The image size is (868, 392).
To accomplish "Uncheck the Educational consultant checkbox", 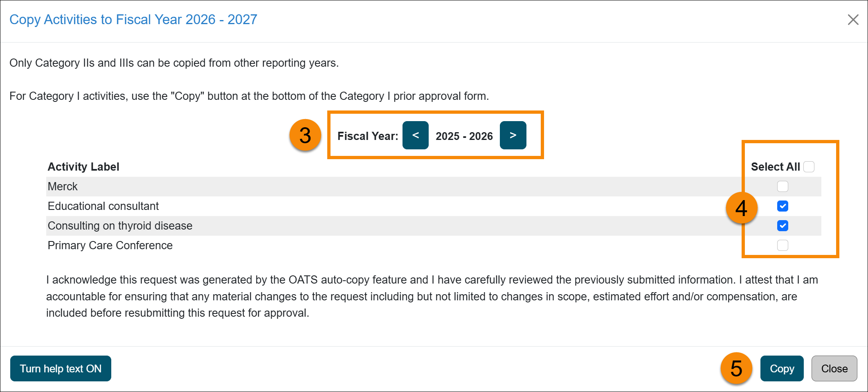I will tap(783, 206).
